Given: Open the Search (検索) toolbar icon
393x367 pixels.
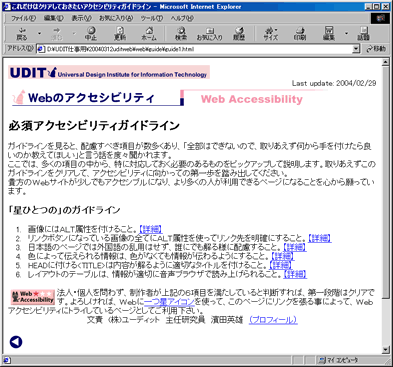Looking at the screenshot, I should (181, 33).
